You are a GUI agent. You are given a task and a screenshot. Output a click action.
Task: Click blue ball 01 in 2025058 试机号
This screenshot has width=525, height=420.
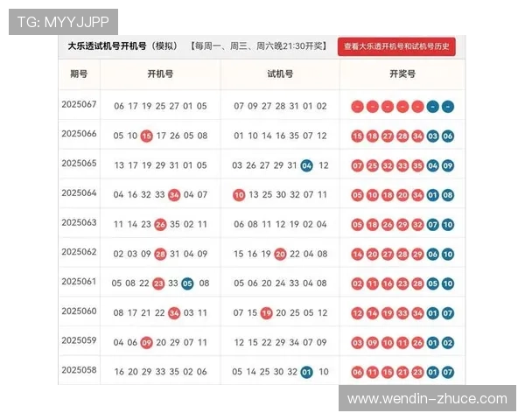[307, 372]
